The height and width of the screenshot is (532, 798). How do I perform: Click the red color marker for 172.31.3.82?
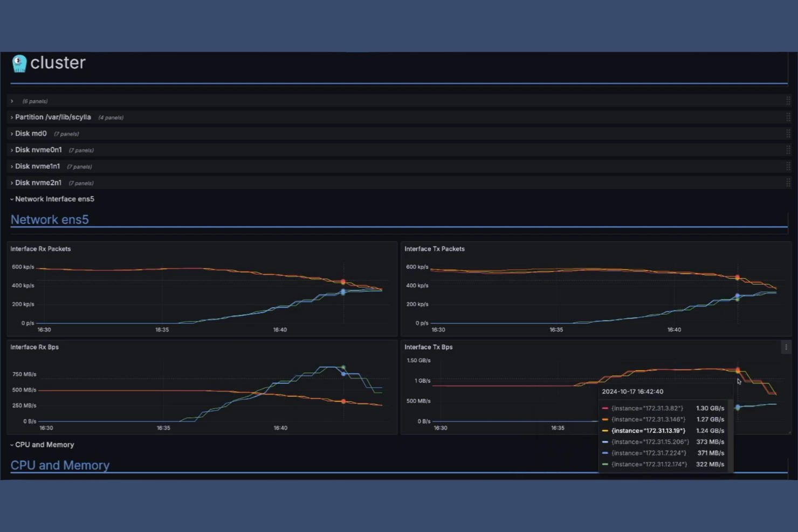[x=604, y=408]
